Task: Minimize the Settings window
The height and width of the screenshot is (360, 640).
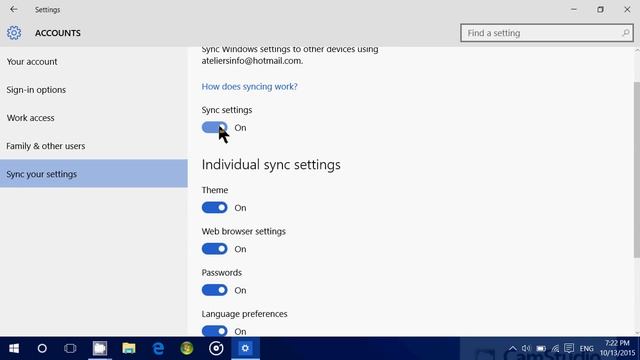Action: [x=573, y=9]
